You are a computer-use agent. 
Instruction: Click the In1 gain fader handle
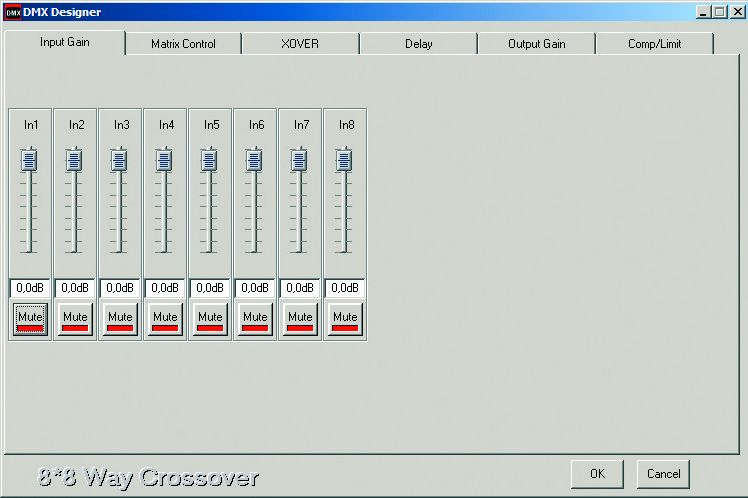coord(29,160)
